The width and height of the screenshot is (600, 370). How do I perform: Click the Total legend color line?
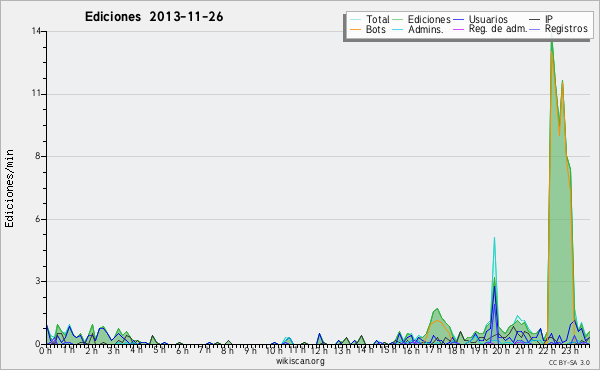pyautogui.click(x=355, y=20)
